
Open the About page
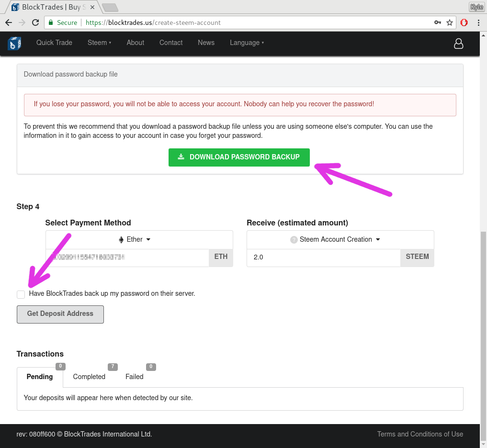point(135,43)
